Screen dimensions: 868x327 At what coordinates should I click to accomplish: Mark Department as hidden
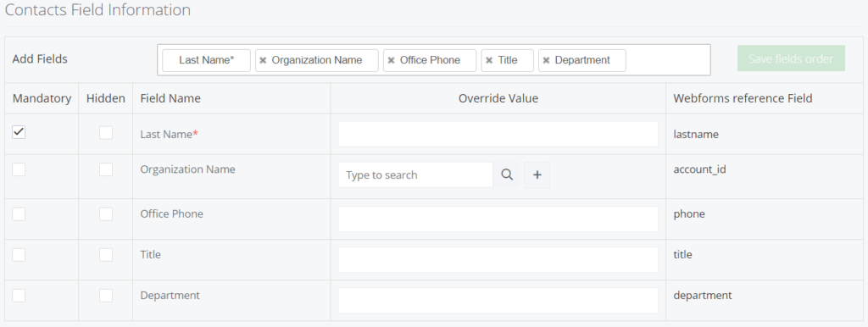point(106,296)
